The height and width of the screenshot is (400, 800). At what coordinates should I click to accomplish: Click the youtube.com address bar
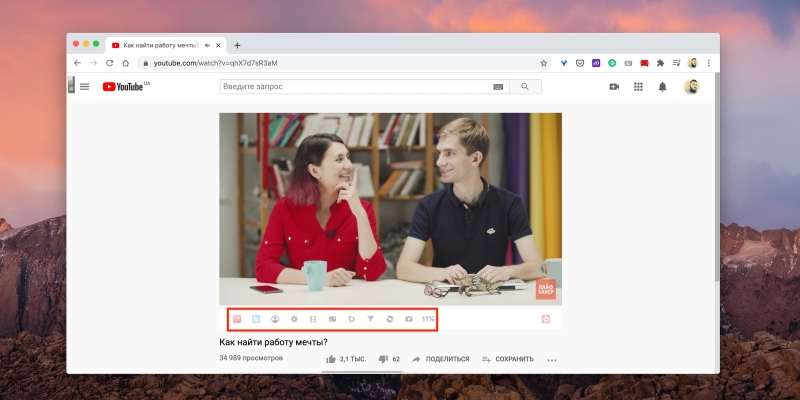click(x=344, y=63)
